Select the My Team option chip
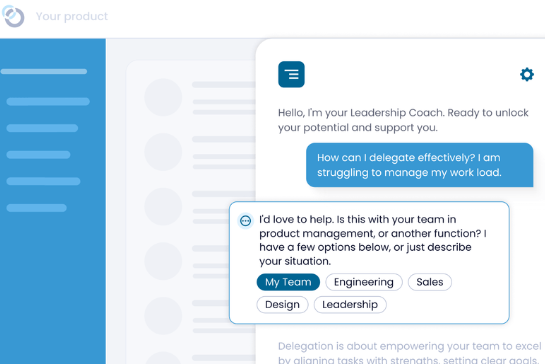This screenshot has width=545, height=364. click(288, 282)
